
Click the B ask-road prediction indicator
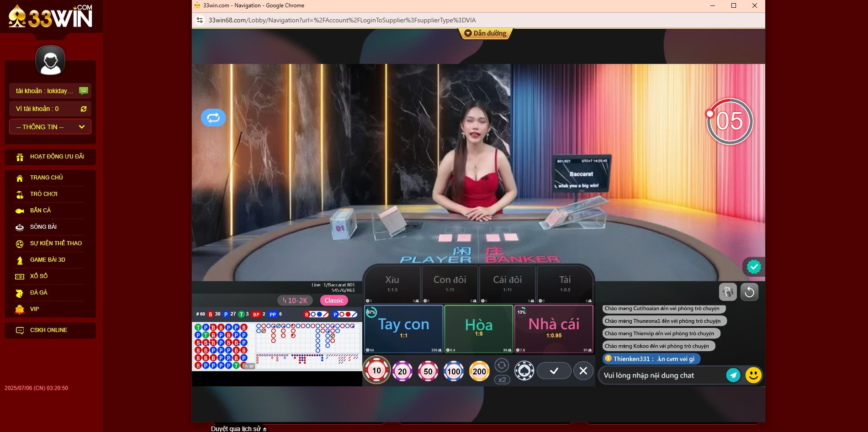(x=316, y=314)
